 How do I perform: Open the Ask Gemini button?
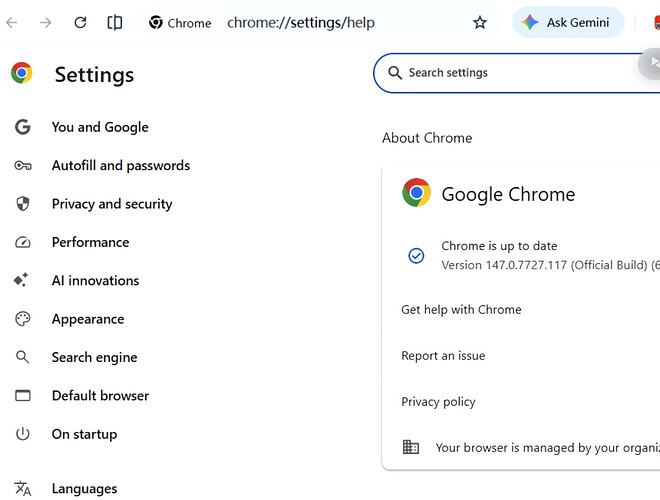pyautogui.click(x=568, y=22)
